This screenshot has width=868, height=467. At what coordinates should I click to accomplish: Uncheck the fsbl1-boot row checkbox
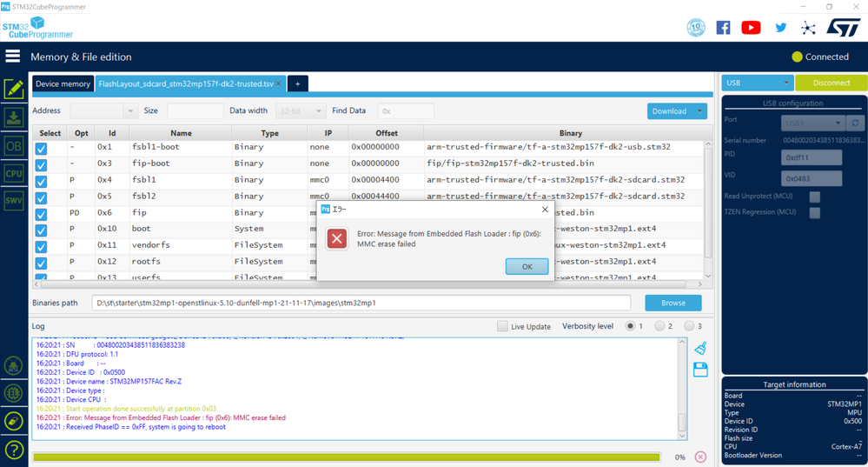(41, 149)
